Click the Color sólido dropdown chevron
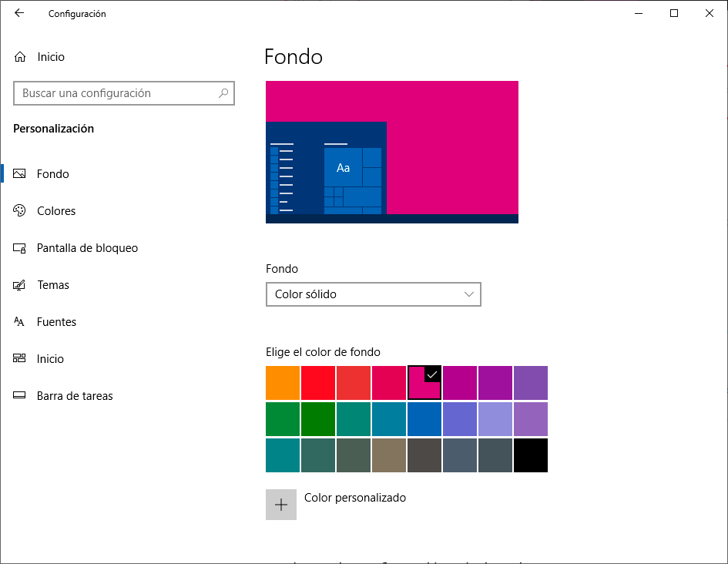Screen dimensions: 728x564 [469, 294]
